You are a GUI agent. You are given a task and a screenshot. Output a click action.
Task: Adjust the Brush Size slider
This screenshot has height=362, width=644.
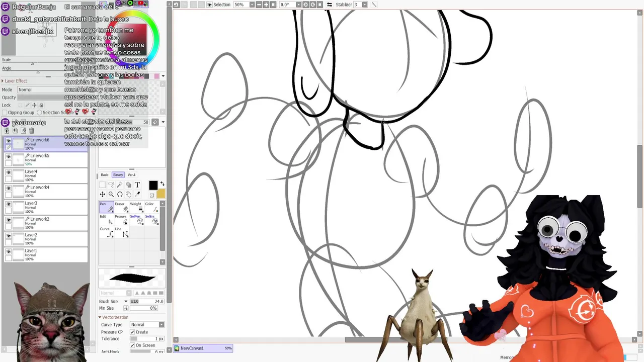click(x=147, y=302)
